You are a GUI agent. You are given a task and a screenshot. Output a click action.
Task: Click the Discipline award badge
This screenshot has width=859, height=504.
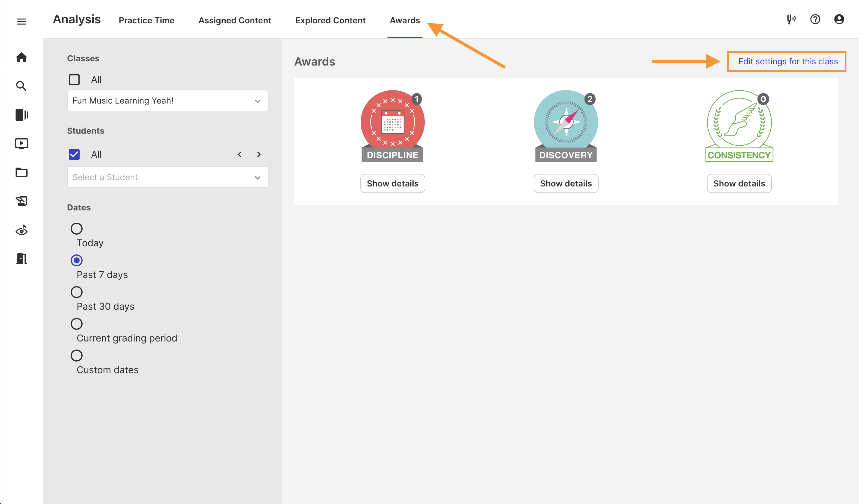coord(392,126)
